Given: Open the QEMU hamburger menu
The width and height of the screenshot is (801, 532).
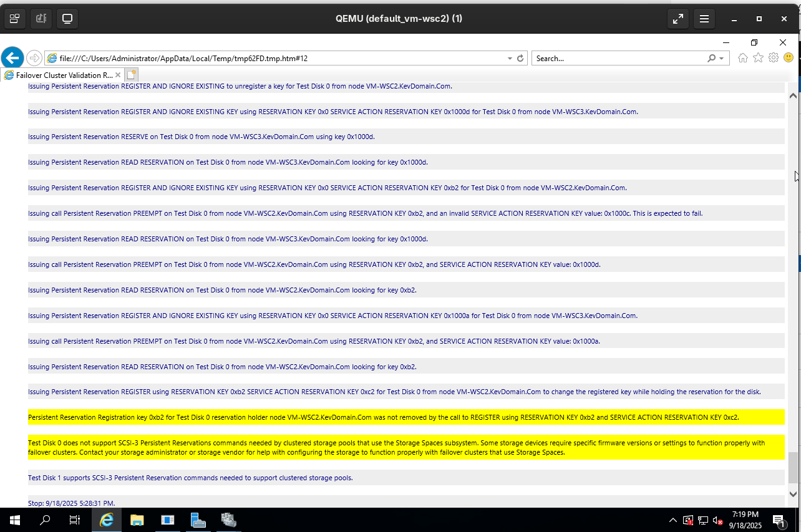Looking at the screenshot, I should 704,19.
